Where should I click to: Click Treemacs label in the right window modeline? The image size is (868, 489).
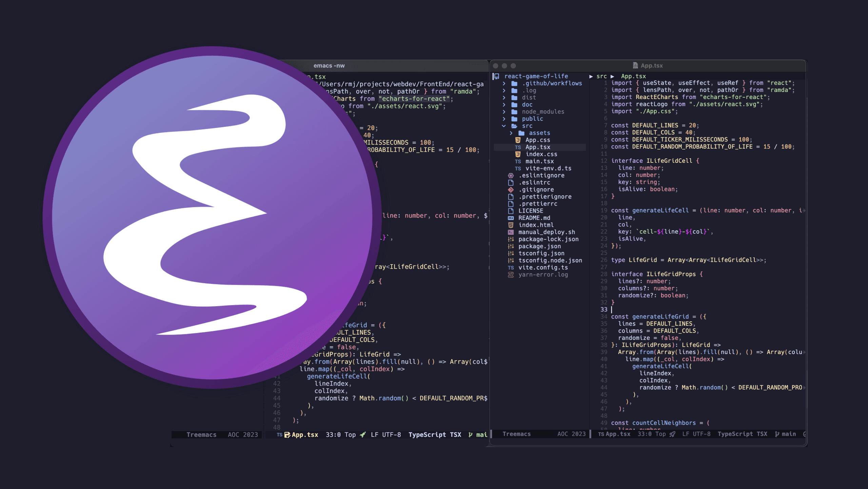pos(516,434)
